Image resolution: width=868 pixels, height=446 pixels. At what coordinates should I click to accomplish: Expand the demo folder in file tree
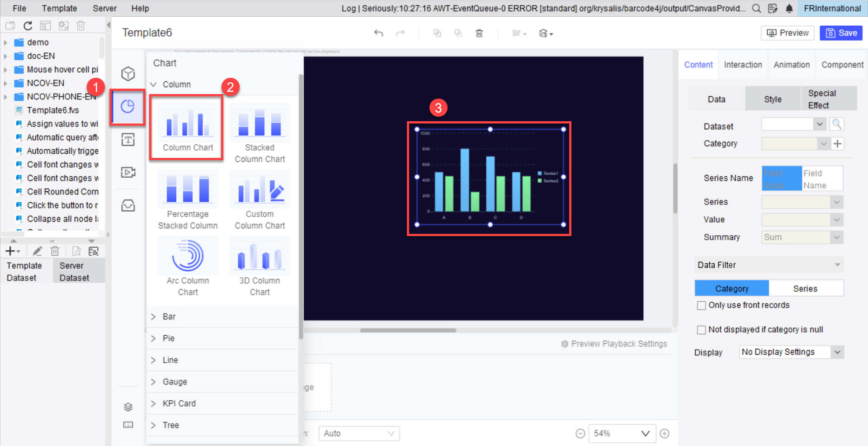pos(5,43)
